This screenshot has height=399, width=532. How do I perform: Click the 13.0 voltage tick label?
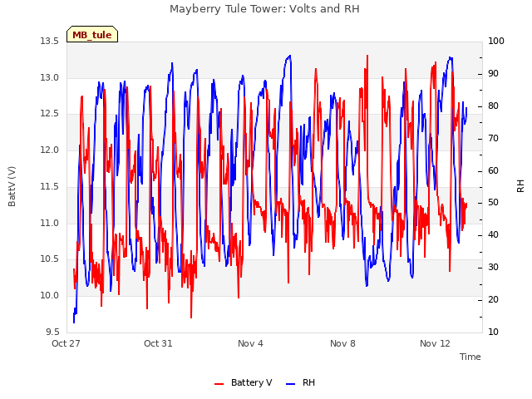(x=50, y=77)
